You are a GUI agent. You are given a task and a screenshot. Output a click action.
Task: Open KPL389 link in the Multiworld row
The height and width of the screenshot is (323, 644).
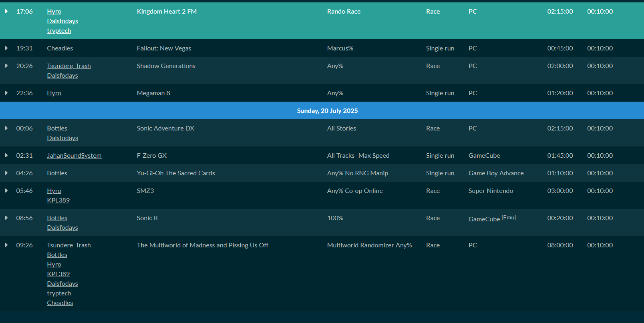58,274
